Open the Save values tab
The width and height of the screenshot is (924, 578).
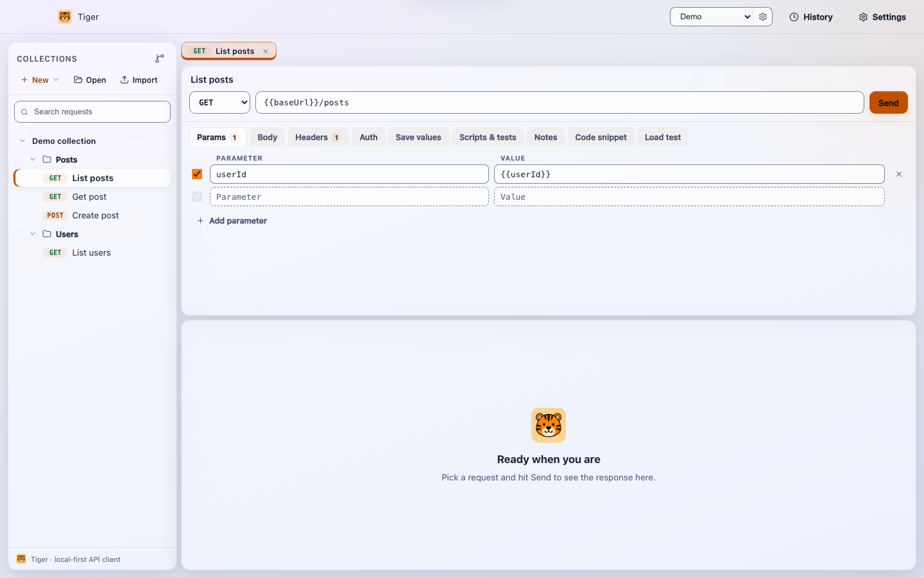tap(418, 137)
